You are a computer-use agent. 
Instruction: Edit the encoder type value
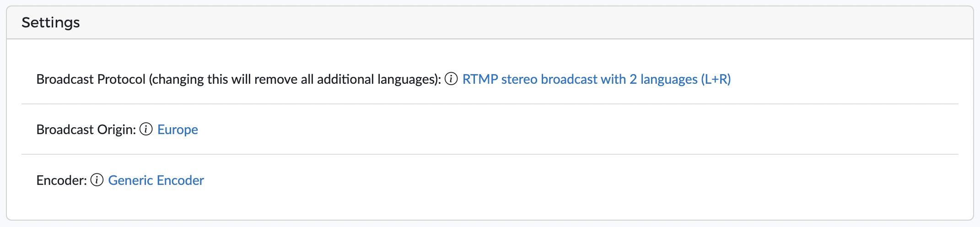pyautogui.click(x=156, y=180)
